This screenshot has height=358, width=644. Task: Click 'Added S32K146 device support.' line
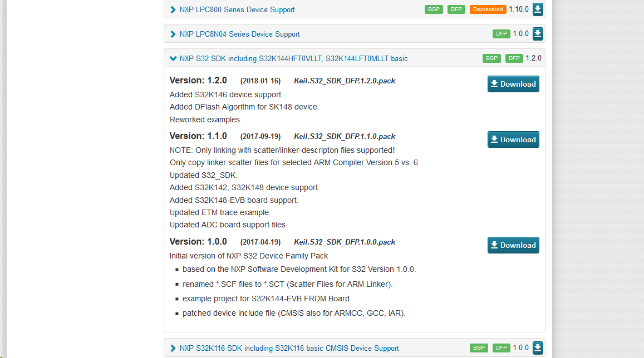[x=227, y=95]
